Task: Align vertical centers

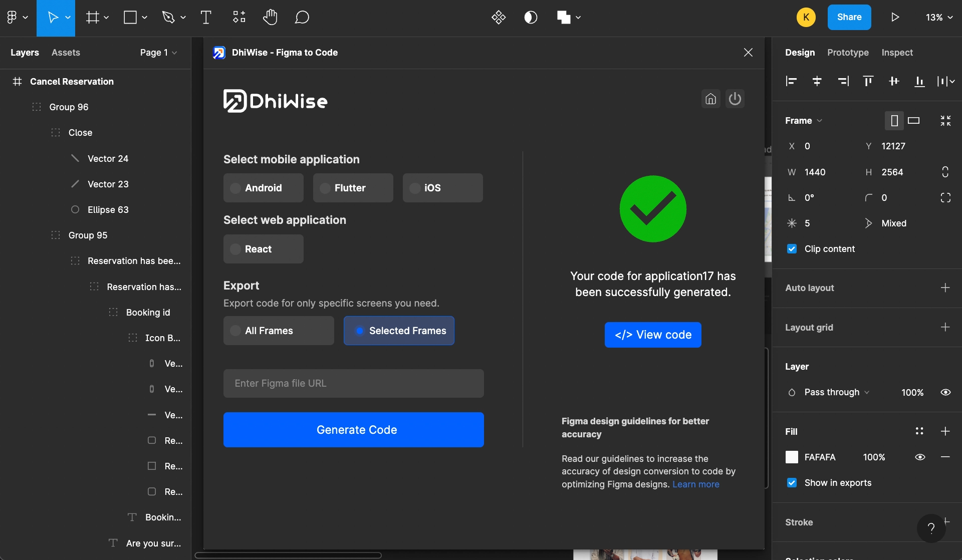Action: pyautogui.click(x=894, y=81)
